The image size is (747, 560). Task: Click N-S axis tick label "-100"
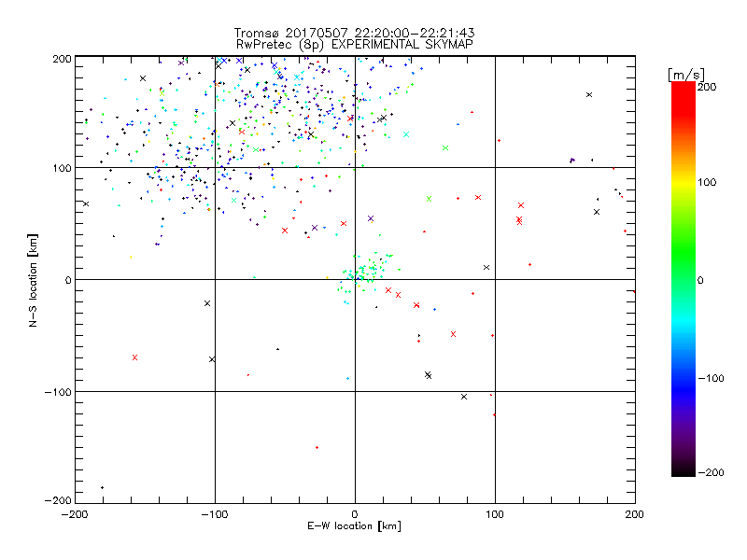pyautogui.click(x=58, y=392)
